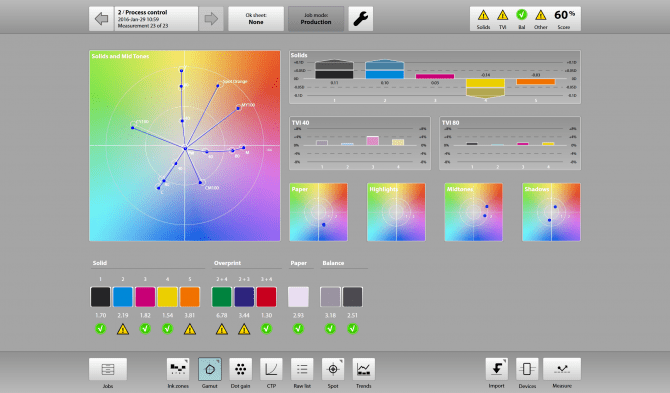The height and width of the screenshot is (393, 670).
Task: Open the Shadows color plot thumbnail
Action: point(551,212)
